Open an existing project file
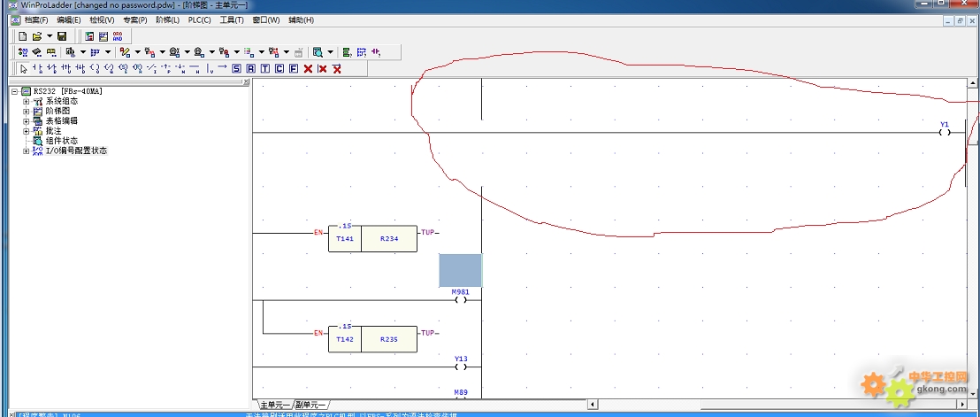 [x=37, y=36]
